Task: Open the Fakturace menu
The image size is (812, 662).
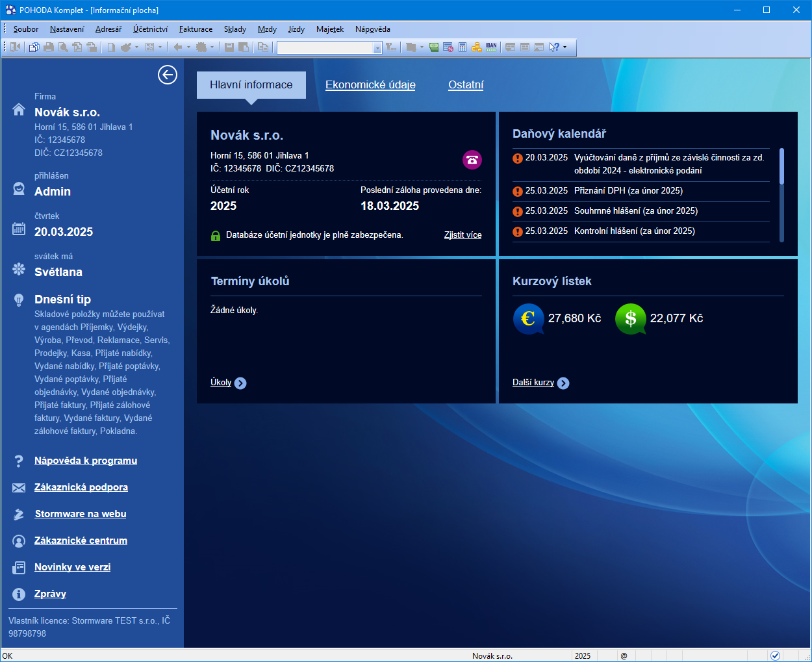Action: [196, 29]
